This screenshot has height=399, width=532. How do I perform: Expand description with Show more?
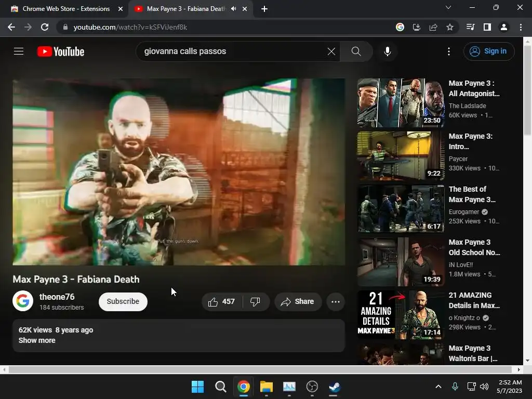click(x=37, y=340)
